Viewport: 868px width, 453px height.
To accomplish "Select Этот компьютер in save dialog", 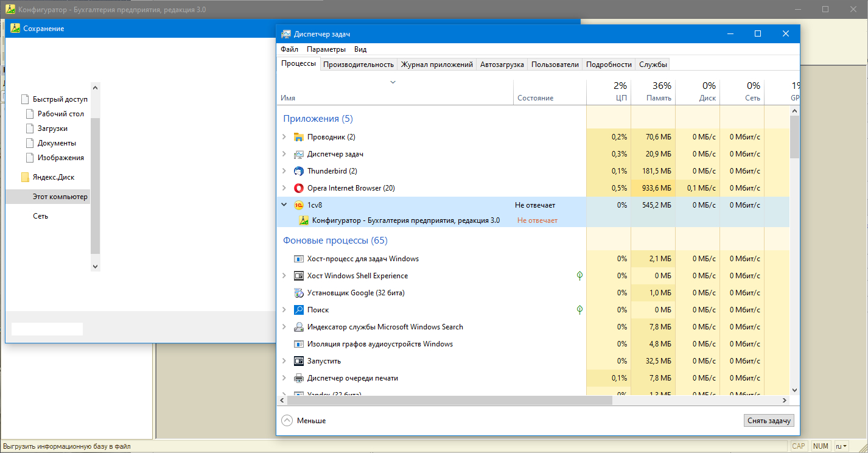I will pyautogui.click(x=48, y=197).
